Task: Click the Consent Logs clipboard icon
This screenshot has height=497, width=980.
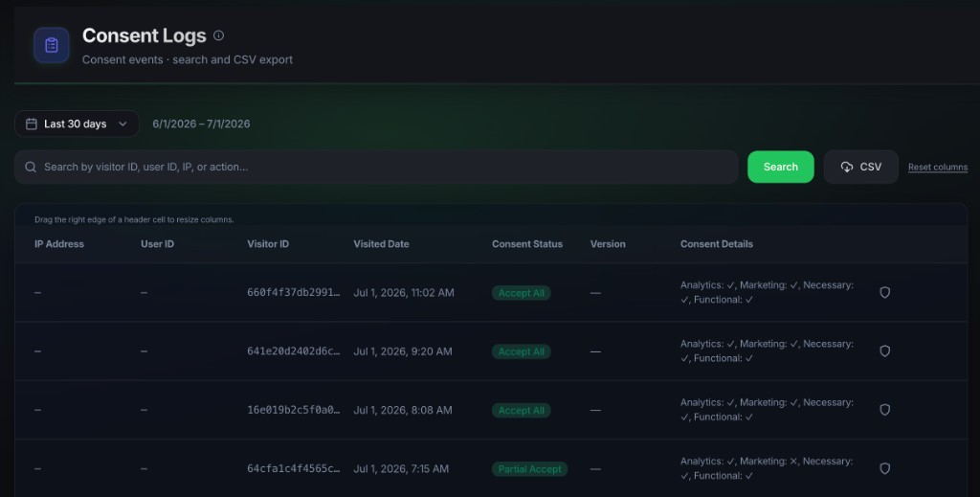Action: (52, 45)
